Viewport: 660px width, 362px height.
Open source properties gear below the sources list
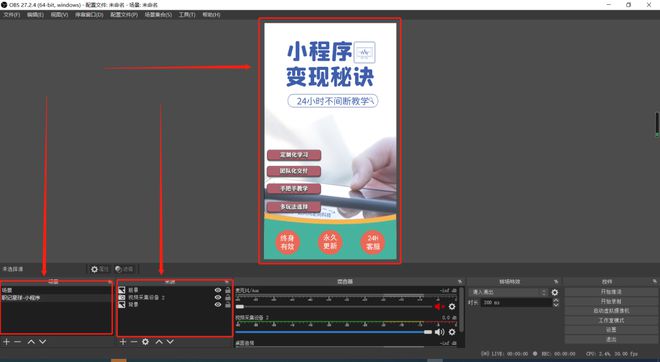point(145,342)
